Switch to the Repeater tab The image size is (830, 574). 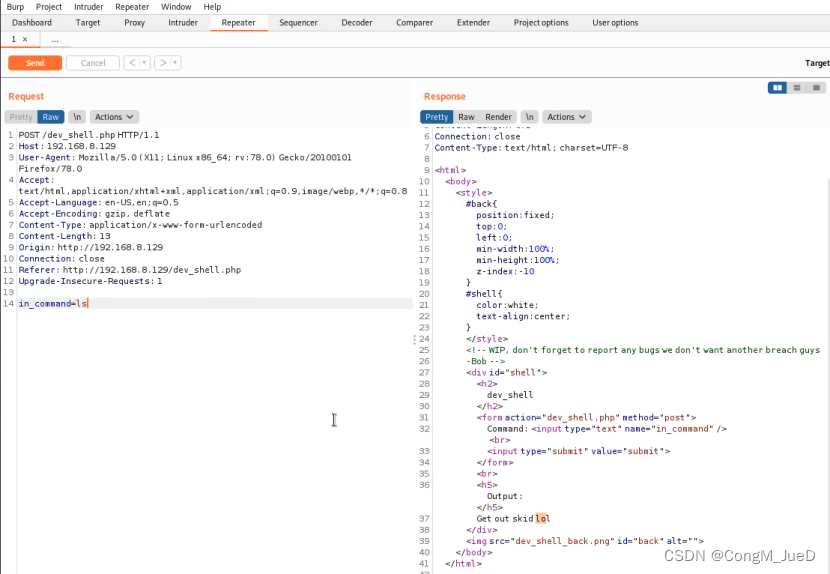238,23
